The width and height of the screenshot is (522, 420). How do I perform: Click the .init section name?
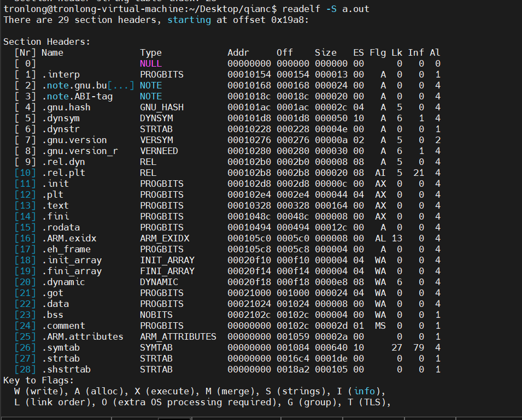coord(55,184)
